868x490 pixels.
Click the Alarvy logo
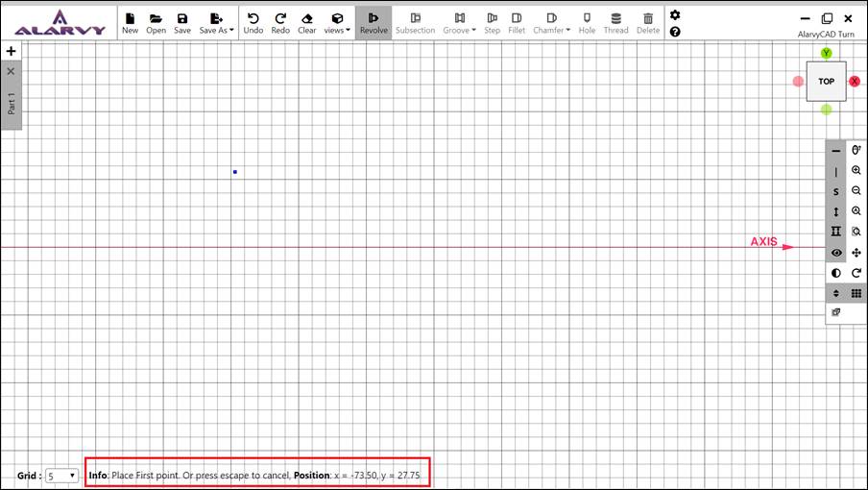pos(60,23)
